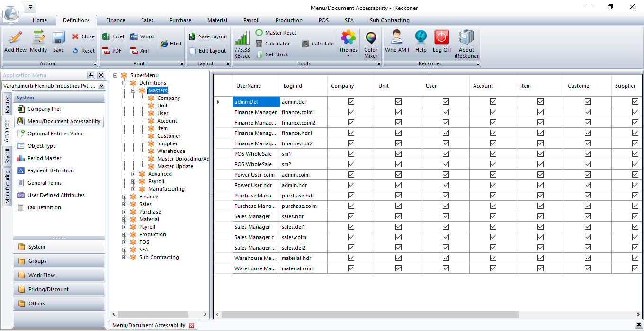Collapse the Masters tree node
The height and width of the screenshot is (331, 644).
tap(134, 90)
